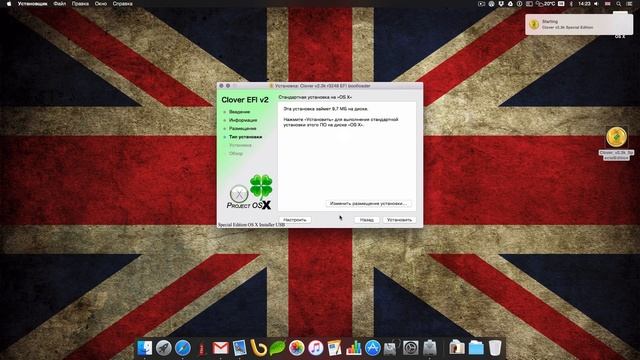This screenshot has width=640, height=360.
Task: Open the yellow hook icon in dock
Action: tap(258, 348)
